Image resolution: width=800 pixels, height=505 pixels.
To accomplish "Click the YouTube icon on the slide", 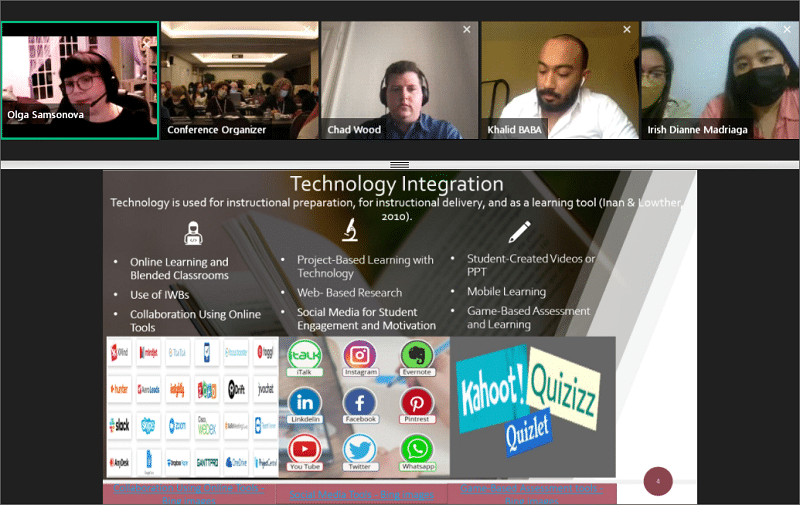I will pos(305,449).
